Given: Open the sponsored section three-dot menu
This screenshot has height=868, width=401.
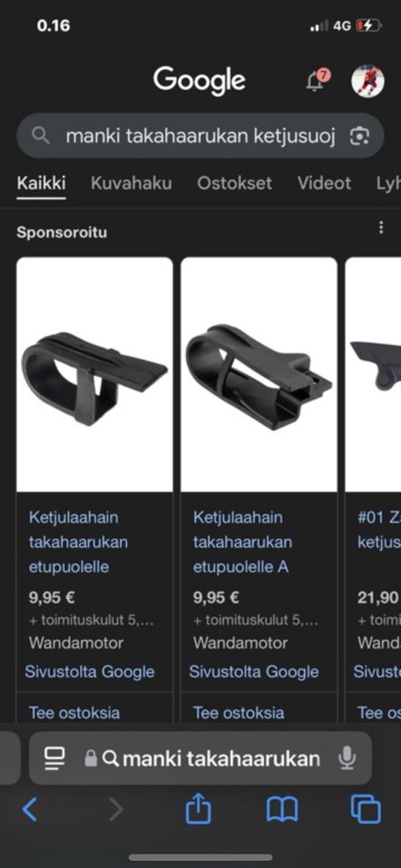Looking at the screenshot, I should click(x=380, y=227).
